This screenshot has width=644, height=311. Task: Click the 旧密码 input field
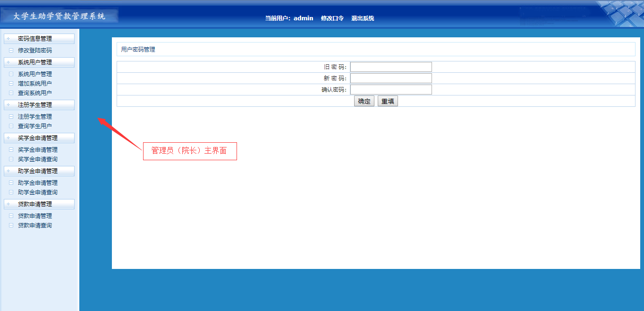tap(391, 67)
